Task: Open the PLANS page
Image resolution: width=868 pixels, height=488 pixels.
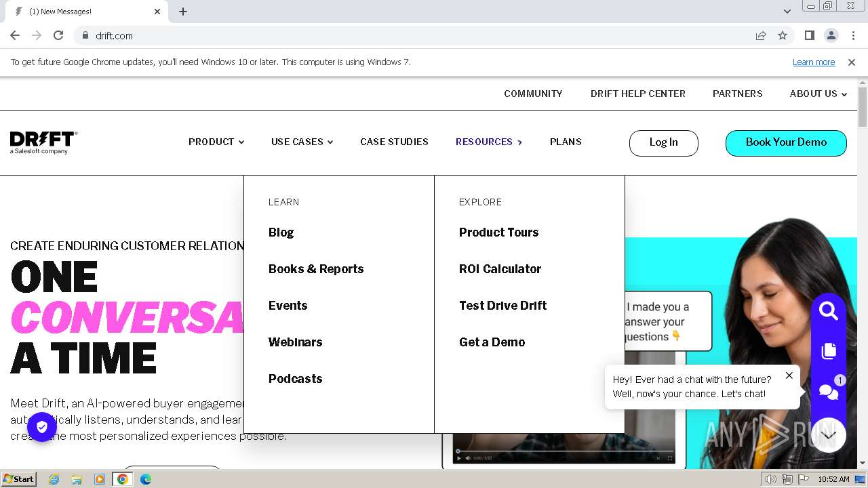Action: [566, 142]
